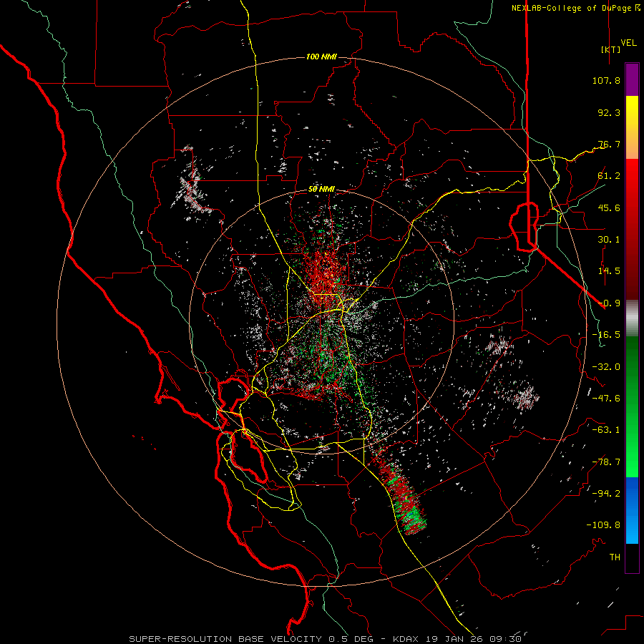Screen dimensions: 644x644
Task: Pick the purple segment of the color bar
Action: (x=632, y=80)
